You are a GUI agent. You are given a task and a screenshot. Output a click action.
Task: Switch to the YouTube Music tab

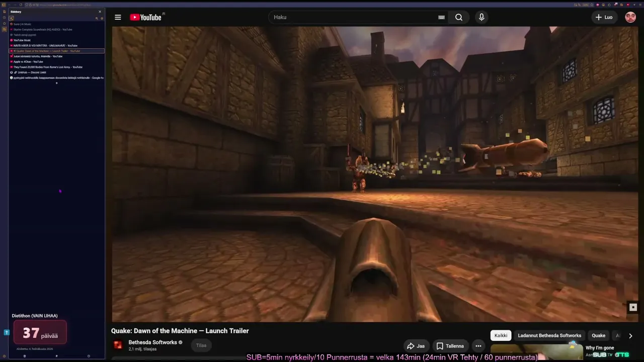[56, 40]
